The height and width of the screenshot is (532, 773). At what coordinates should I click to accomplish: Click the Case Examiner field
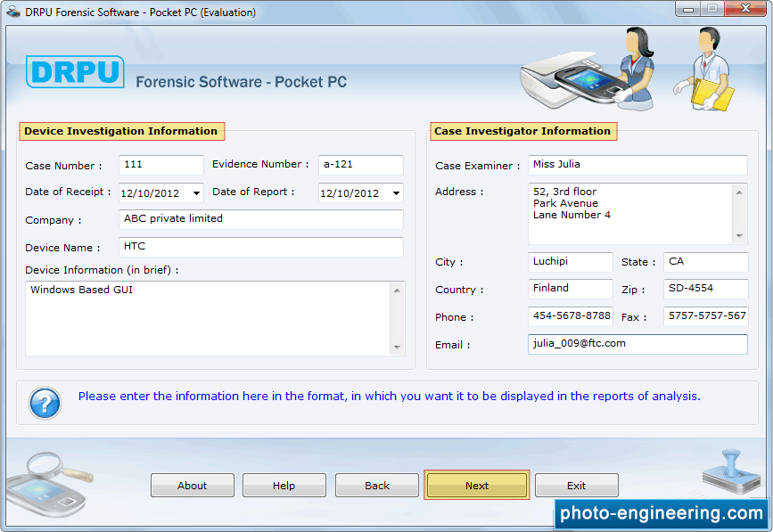[x=637, y=165]
